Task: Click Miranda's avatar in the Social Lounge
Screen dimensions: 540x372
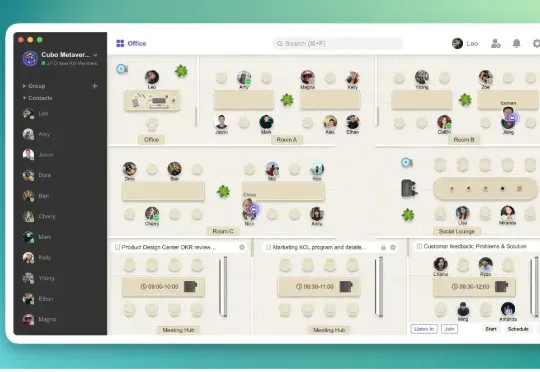Action: (x=508, y=213)
